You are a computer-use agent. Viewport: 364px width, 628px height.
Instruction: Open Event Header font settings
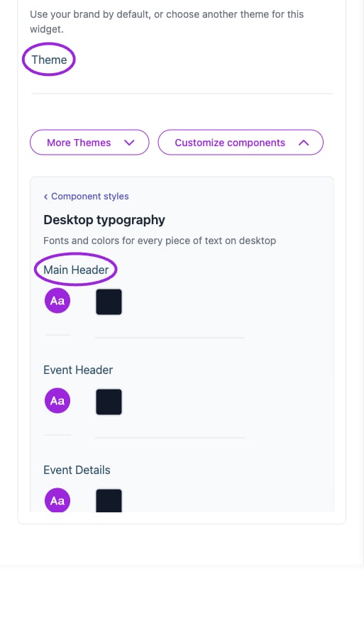57,400
